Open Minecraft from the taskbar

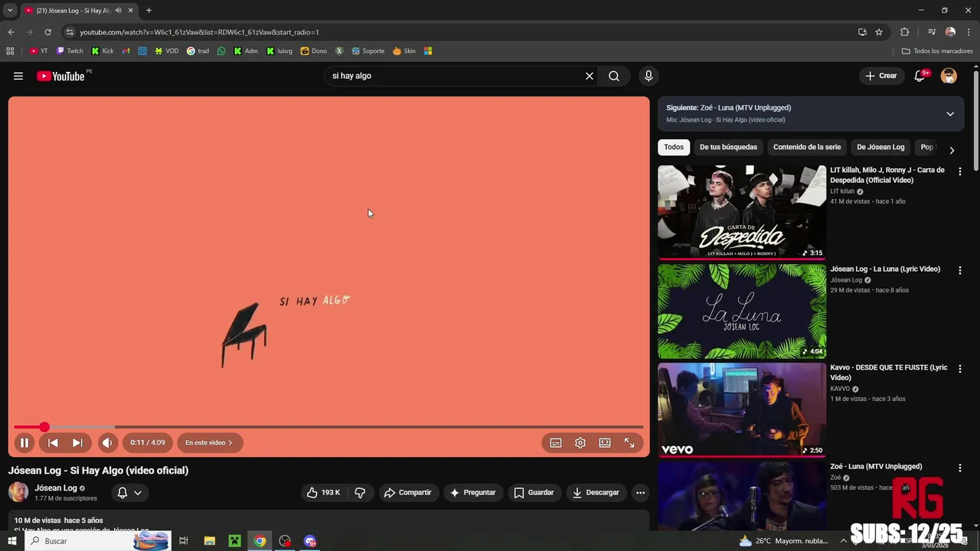click(x=234, y=541)
